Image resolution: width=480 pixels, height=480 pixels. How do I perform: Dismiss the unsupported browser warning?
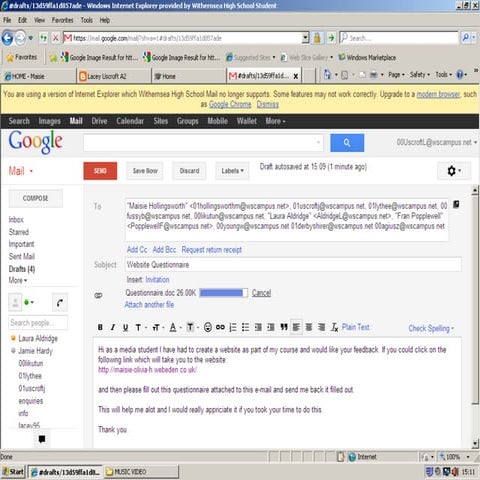[267, 104]
